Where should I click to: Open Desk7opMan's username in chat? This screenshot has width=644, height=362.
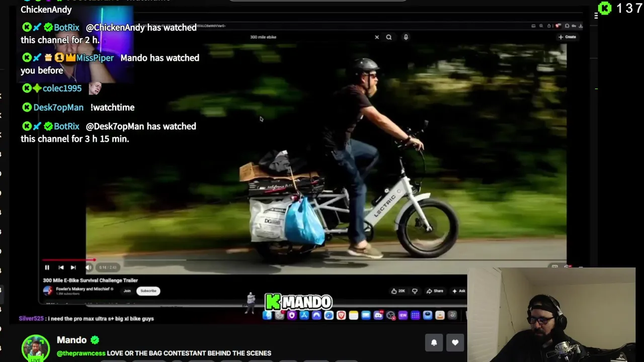coord(58,108)
